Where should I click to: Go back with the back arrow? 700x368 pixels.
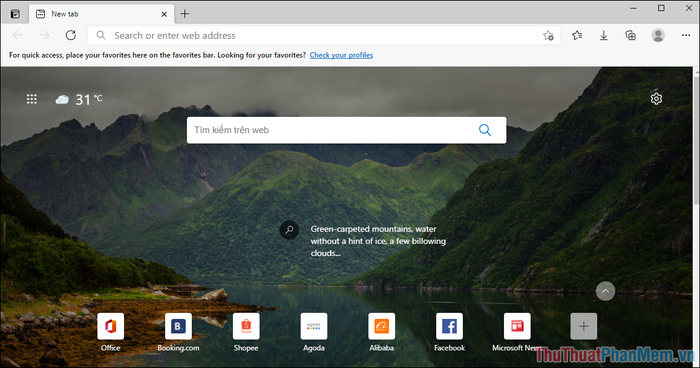[17, 35]
